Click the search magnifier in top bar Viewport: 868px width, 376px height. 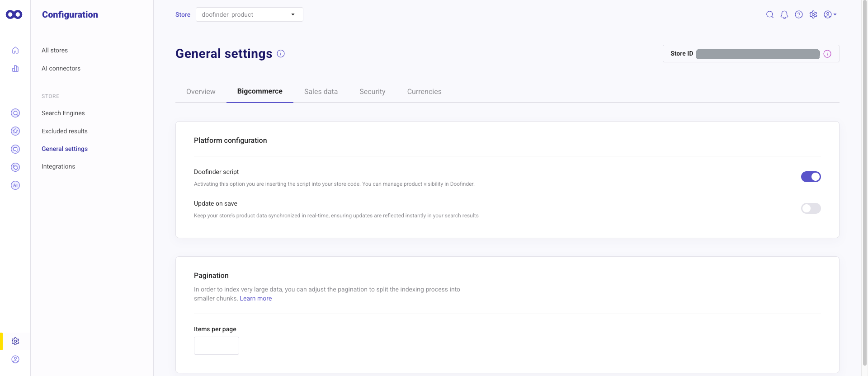pyautogui.click(x=770, y=14)
